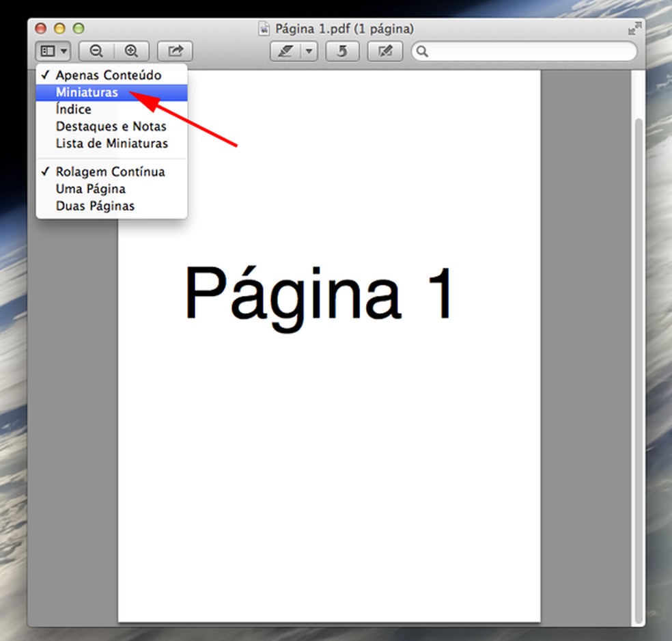Choose Índice from the view menu

[74, 109]
